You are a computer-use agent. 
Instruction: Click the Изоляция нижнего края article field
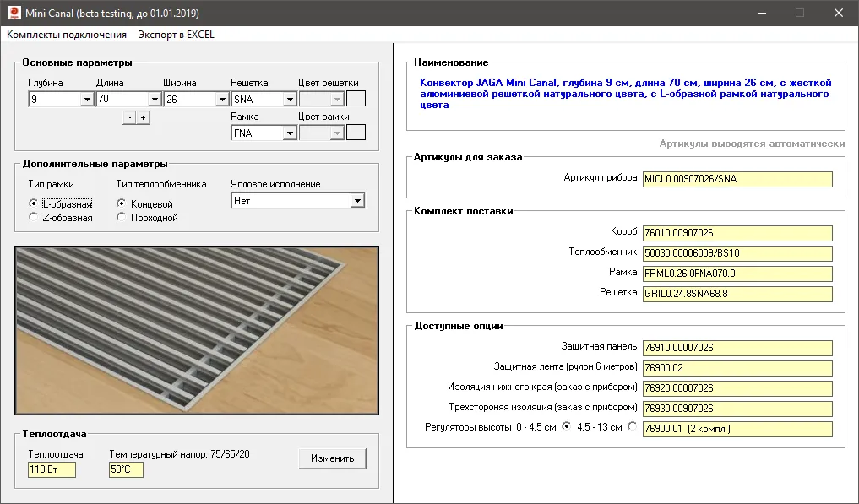click(737, 389)
